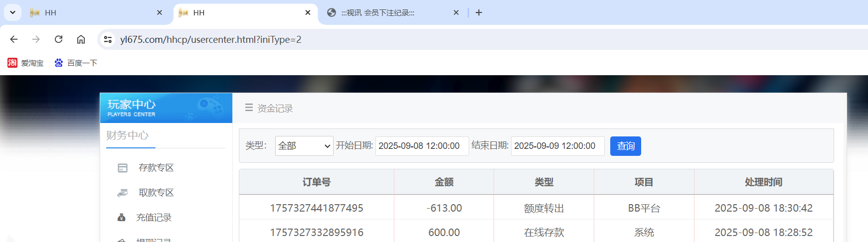Select the BB平台 item cell

tap(644, 208)
